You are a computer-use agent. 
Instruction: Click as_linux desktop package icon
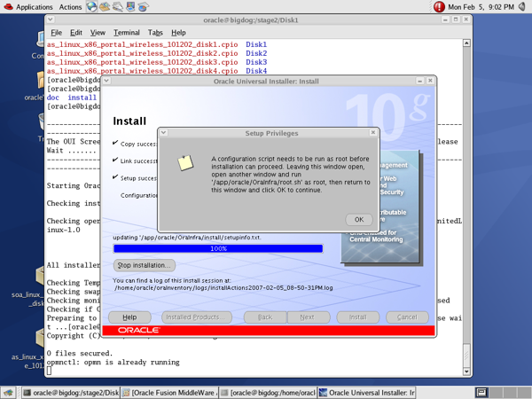pyautogui.click(x=40, y=338)
